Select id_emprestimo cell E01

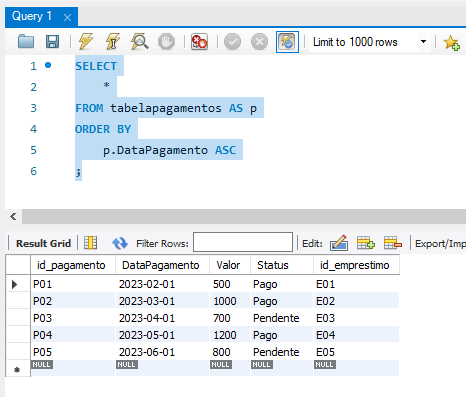point(356,284)
